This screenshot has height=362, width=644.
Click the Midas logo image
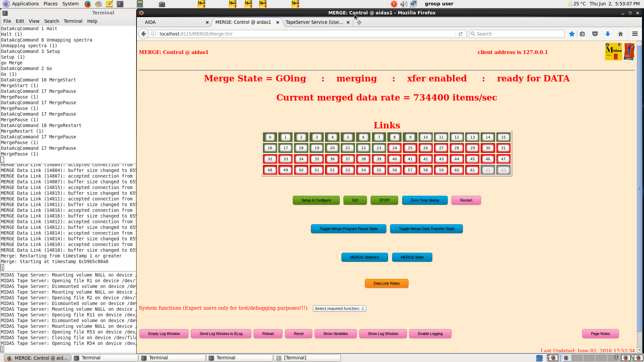click(613, 52)
